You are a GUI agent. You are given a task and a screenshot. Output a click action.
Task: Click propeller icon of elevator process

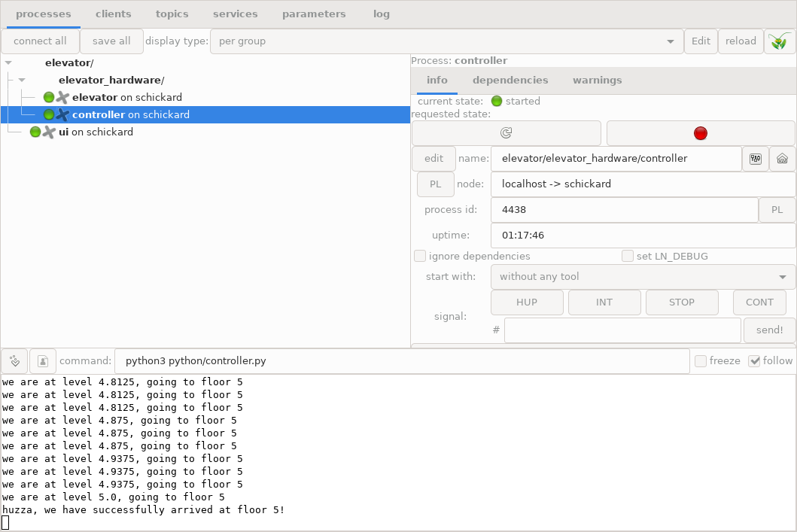[62, 97]
